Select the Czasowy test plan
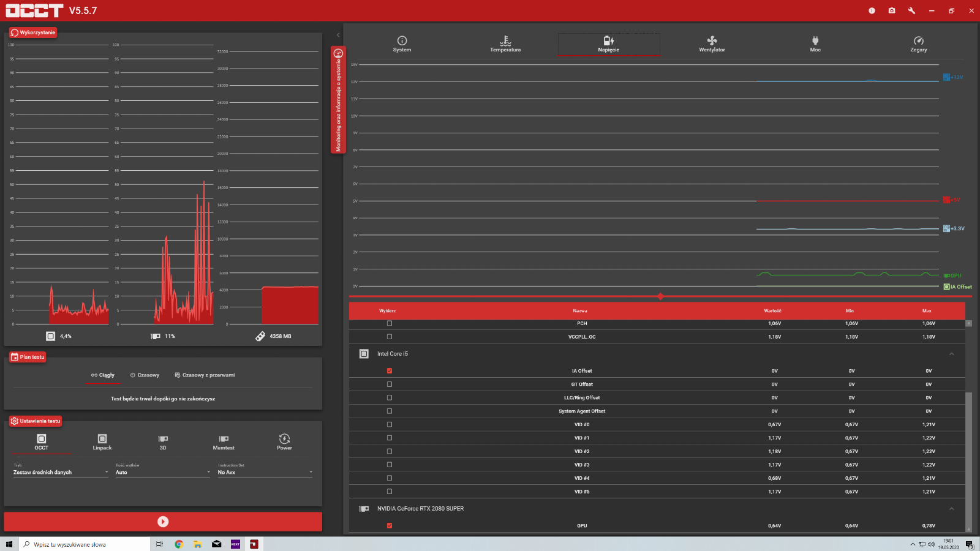The image size is (980, 551). click(x=145, y=375)
